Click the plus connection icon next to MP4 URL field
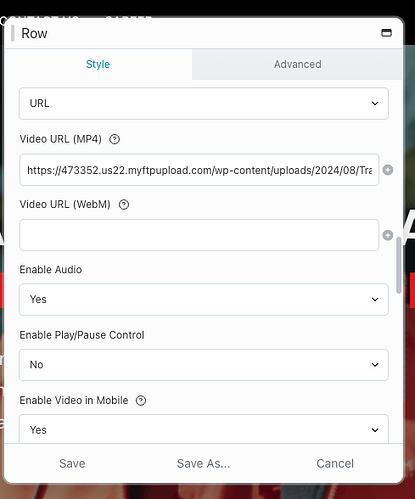415x499 pixels. (x=388, y=170)
